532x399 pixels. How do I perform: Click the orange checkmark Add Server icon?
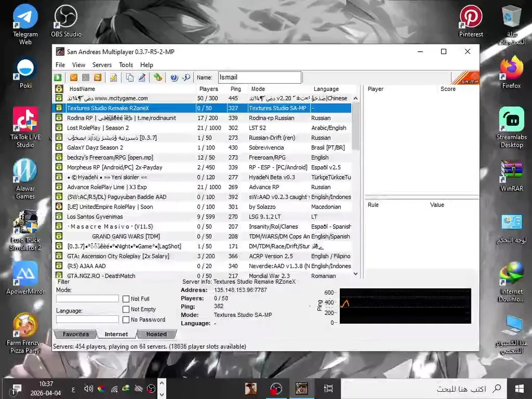tap(74, 78)
